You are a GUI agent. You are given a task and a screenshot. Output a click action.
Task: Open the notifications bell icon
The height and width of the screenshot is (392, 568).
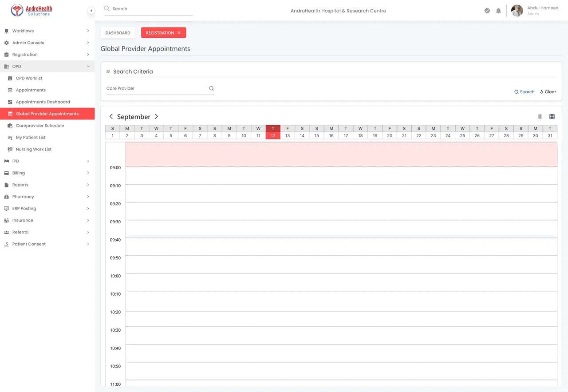coord(498,11)
